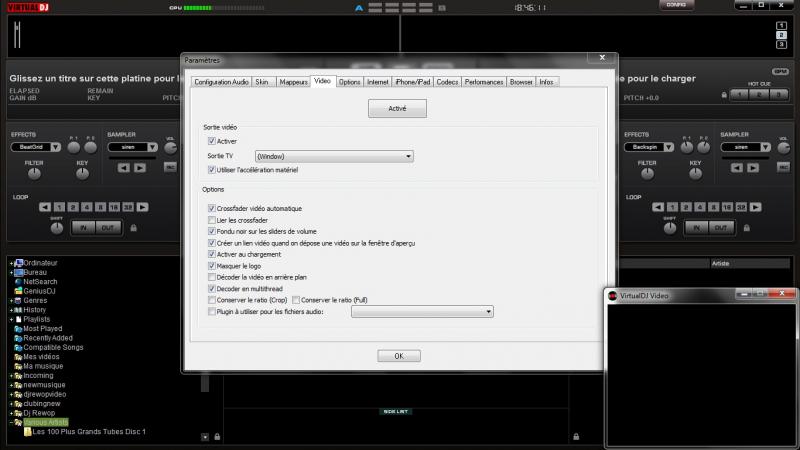
Task: Adjust left deck KEY knob
Action: [x=82, y=173]
